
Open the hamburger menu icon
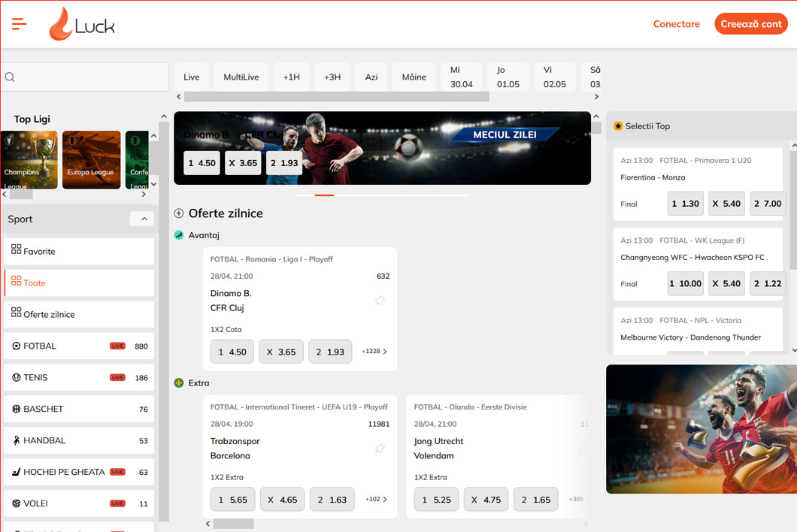coord(20,24)
